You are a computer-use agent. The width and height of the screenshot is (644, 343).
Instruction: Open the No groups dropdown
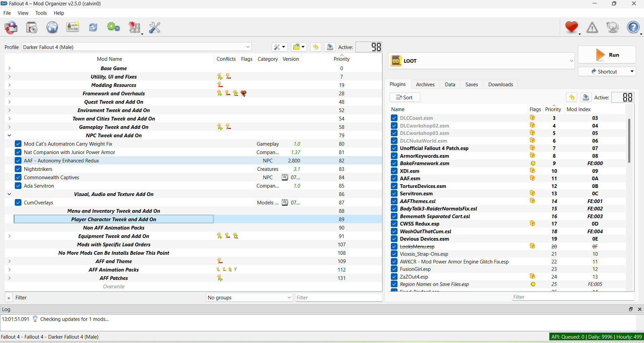pos(249,297)
